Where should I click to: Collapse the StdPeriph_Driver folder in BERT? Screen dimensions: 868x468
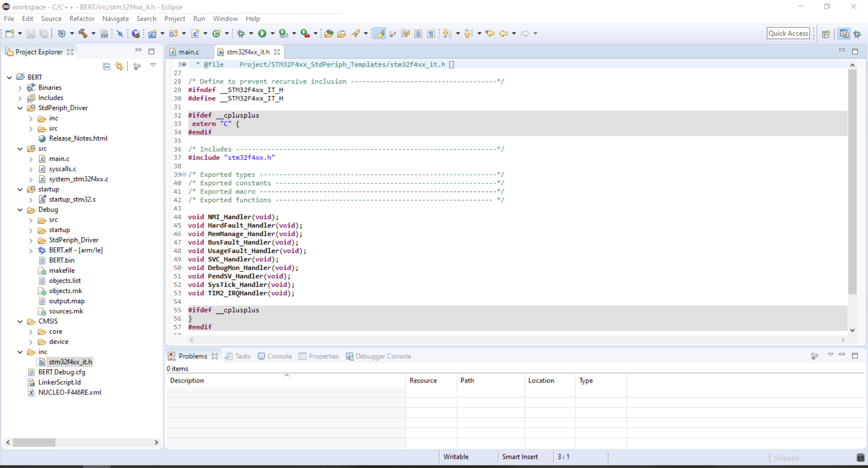(20, 108)
